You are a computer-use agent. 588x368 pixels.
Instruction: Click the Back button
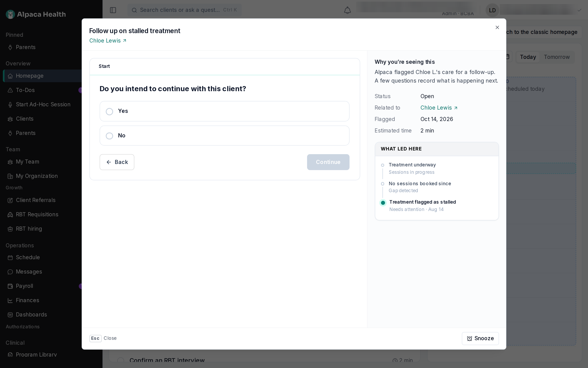coord(117,162)
